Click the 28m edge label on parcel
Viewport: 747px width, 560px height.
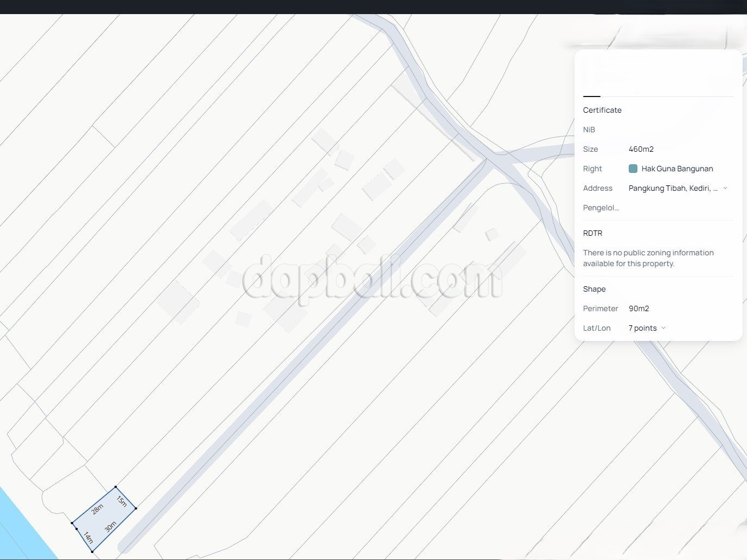tap(97, 509)
